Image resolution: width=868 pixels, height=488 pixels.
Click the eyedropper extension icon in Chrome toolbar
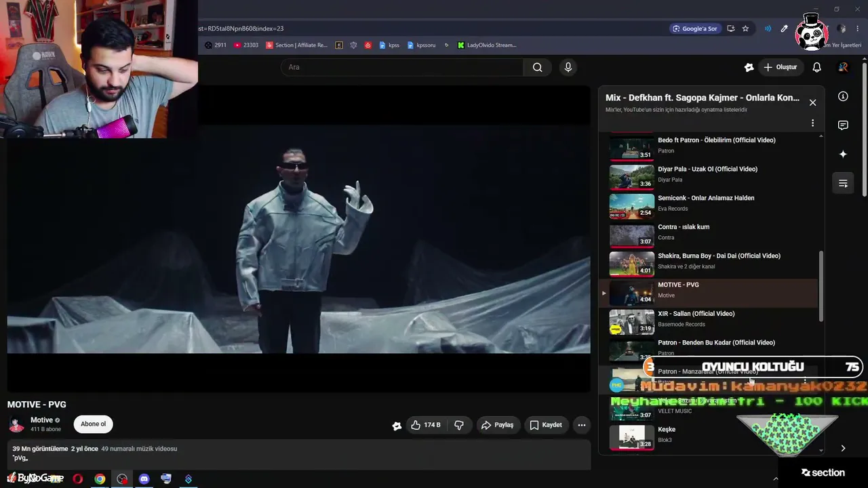click(784, 28)
